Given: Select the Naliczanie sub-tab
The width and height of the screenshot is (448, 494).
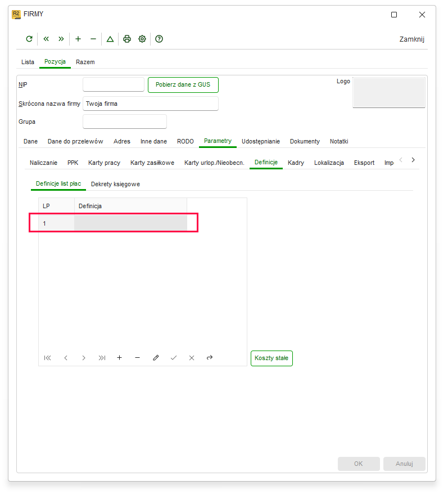Looking at the screenshot, I should coord(43,163).
